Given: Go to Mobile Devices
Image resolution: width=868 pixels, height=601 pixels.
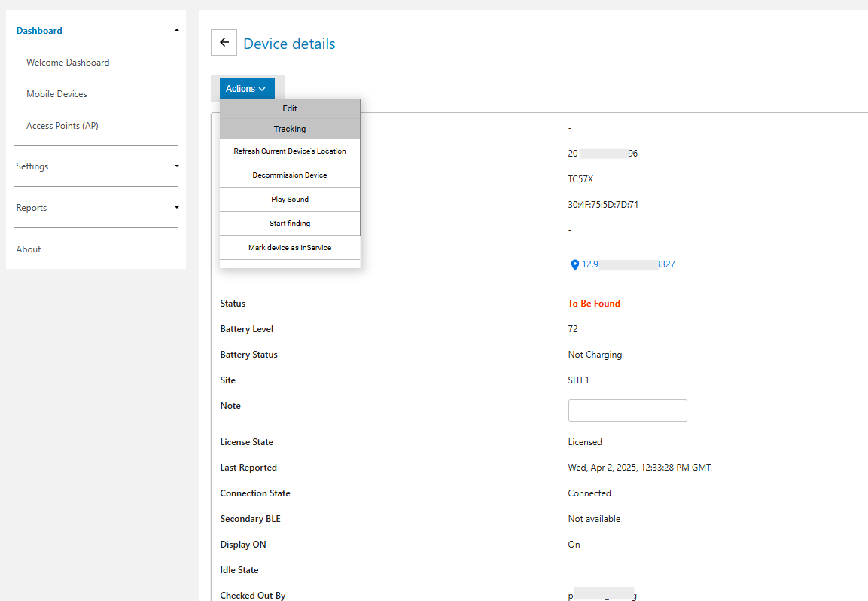Looking at the screenshot, I should [56, 94].
